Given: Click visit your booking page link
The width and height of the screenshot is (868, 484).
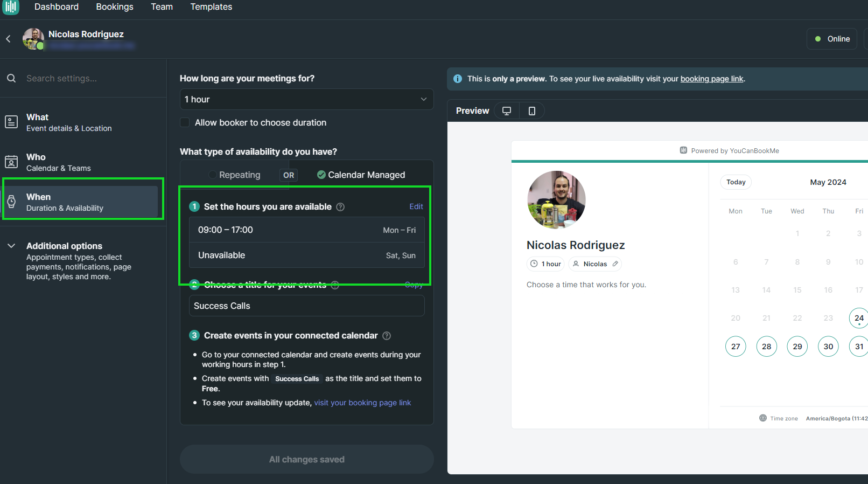Looking at the screenshot, I should point(362,403).
